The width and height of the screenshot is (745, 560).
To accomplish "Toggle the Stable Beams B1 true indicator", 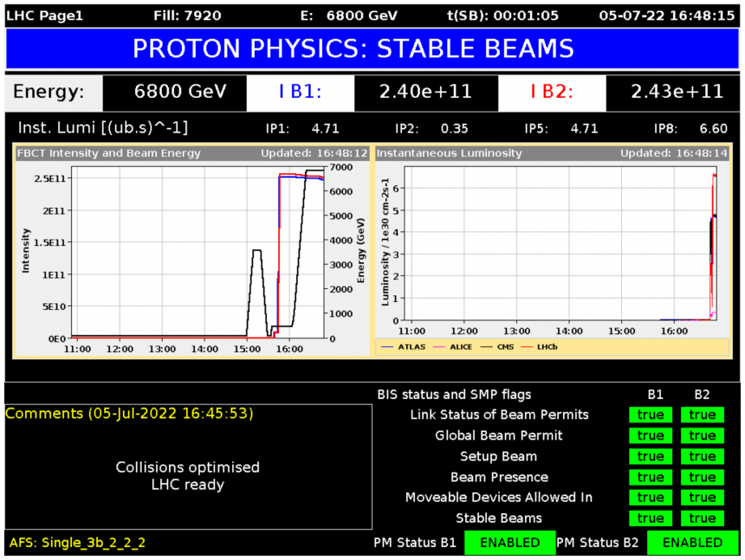I will tap(650, 518).
